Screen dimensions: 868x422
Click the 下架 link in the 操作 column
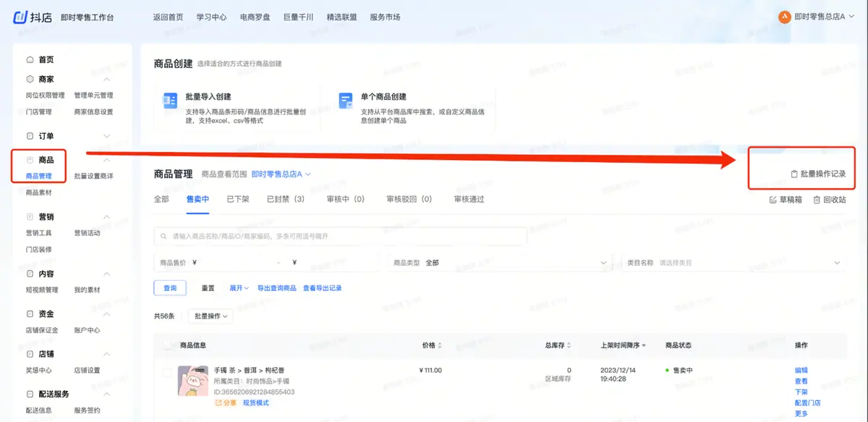click(801, 392)
